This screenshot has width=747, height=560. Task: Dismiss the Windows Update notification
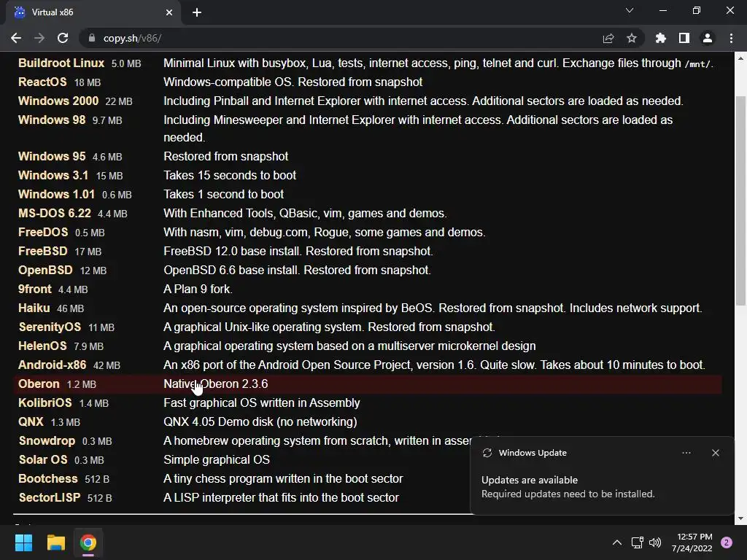tap(716, 453)
